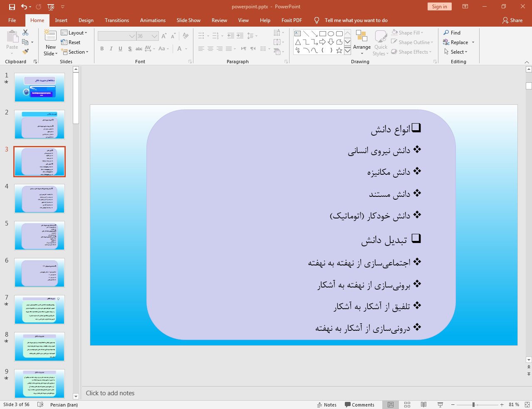Open Reading View from status bar
This screenshot has width=532, height=409.
pos(423,404)
